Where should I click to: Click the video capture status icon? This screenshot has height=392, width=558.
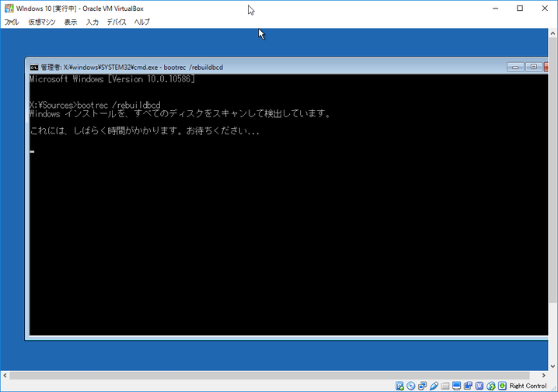[x=468, y=386]
